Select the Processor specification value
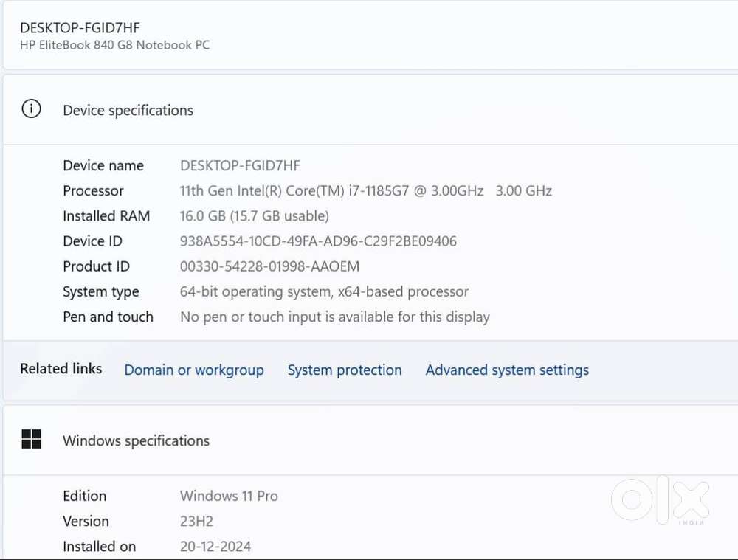The height and width of the screenshot is (560, 738). coord(366,190)
